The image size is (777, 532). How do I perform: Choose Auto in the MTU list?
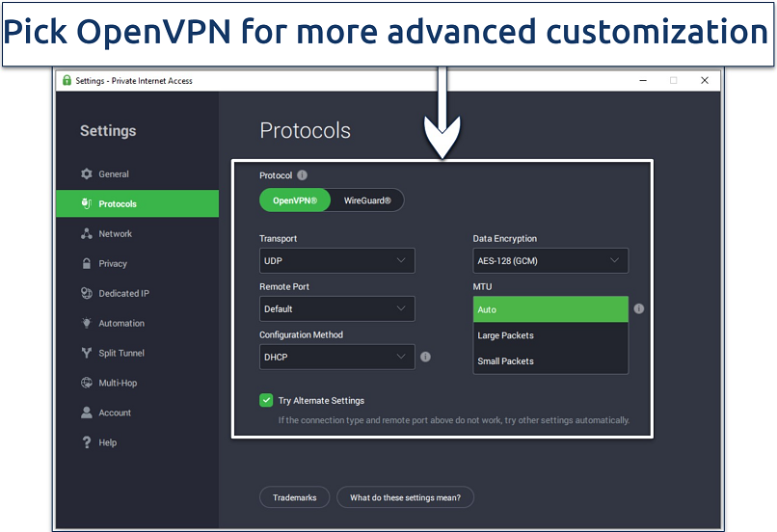[550, 309]
